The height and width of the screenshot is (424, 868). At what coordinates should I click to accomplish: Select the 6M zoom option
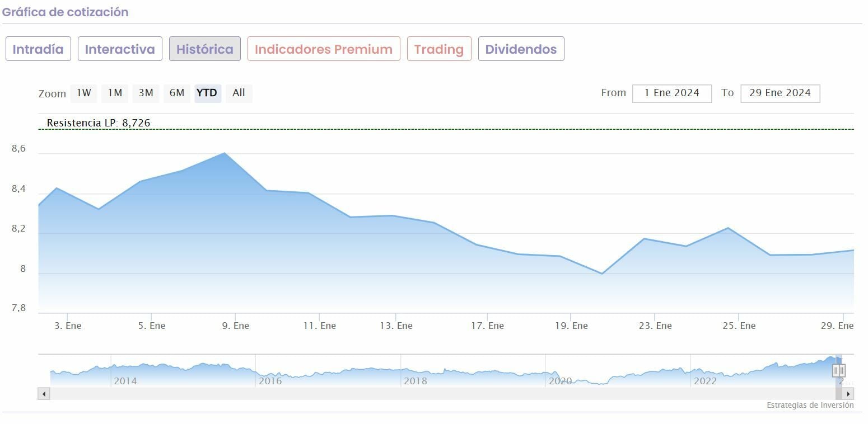176,93
